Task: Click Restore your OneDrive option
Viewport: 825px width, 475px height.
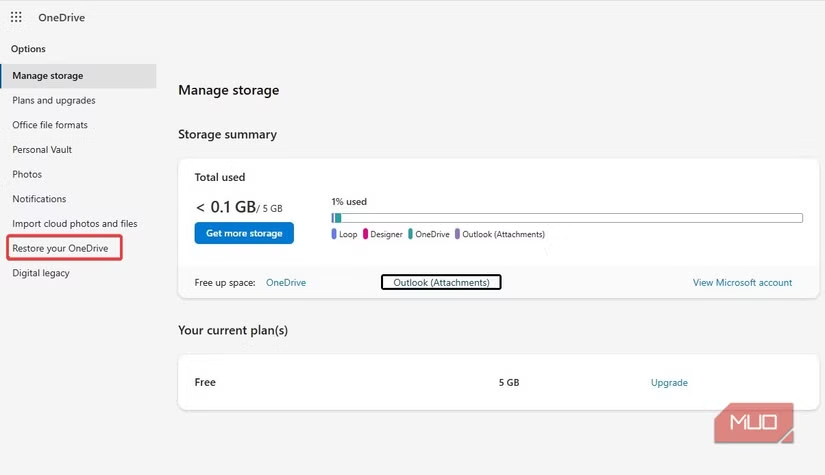Action: pos(60,248)
